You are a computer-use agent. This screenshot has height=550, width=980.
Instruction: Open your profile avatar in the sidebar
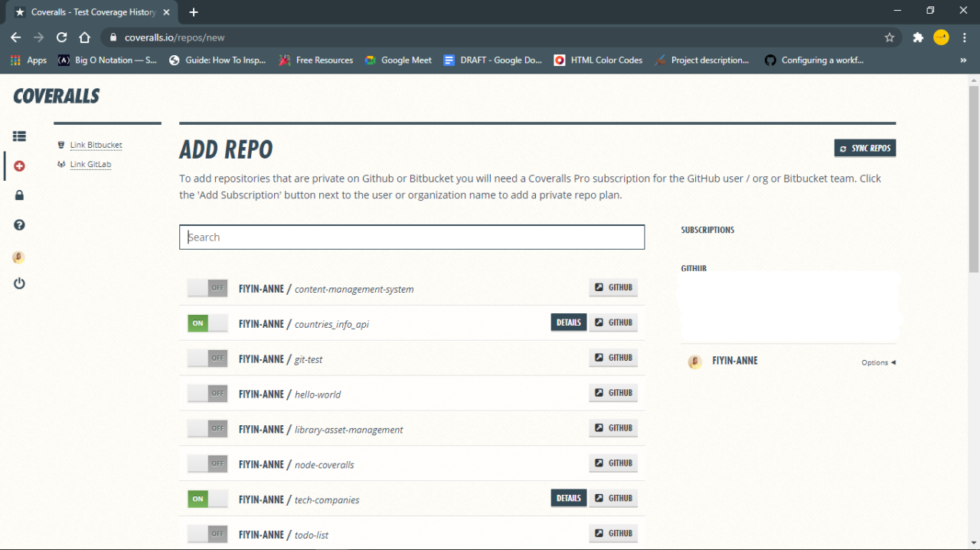tap(18, 257)
